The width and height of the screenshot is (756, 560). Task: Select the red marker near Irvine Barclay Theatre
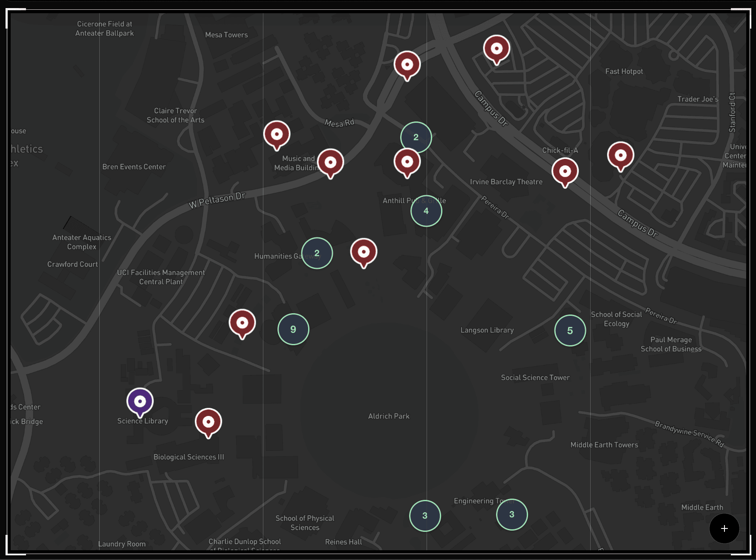pyautogui.click(x=565, y=172)
